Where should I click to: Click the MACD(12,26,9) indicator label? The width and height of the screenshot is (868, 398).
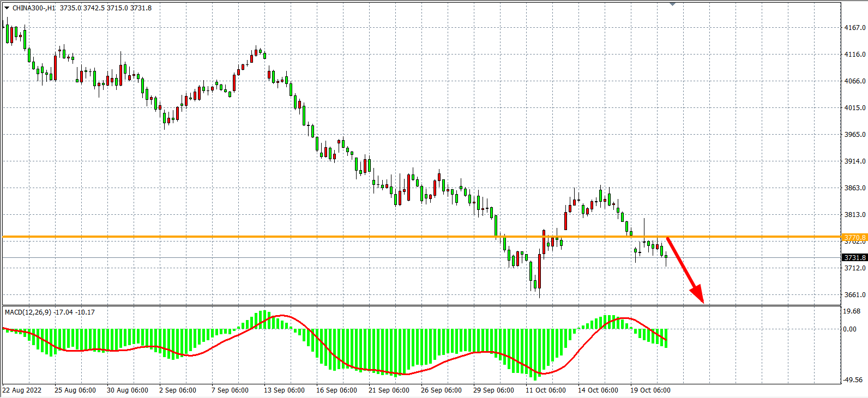pyautogui.click(x=28, y=312)
